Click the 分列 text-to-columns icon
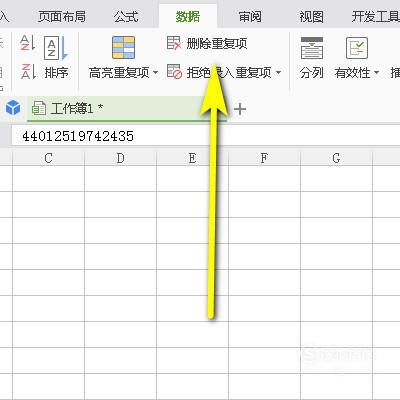The image size is (400, 400). pyautogui.click(x=312, y=48)
